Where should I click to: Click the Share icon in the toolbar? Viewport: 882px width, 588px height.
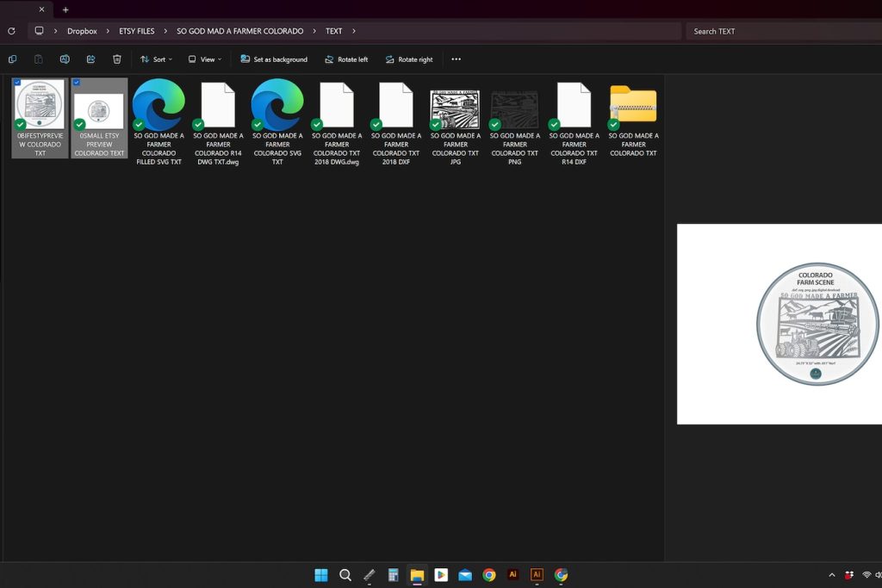coord(90,59)
